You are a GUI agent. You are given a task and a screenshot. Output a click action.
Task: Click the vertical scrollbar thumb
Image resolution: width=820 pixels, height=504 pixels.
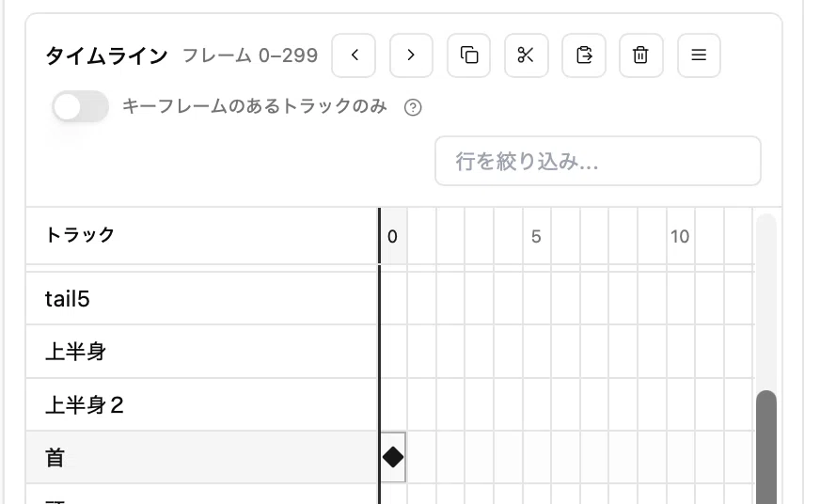pos(766,447)
